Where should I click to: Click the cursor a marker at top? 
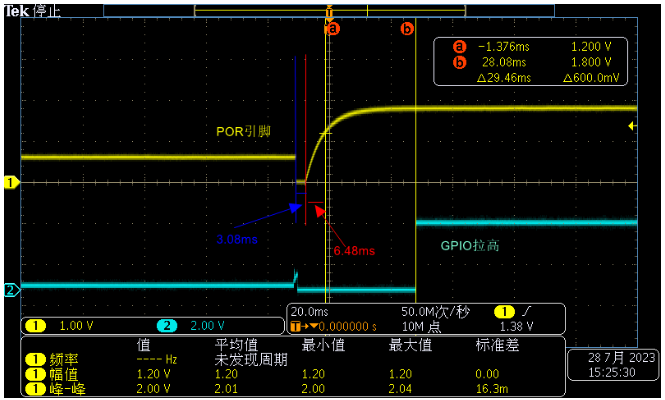point(333,29)
